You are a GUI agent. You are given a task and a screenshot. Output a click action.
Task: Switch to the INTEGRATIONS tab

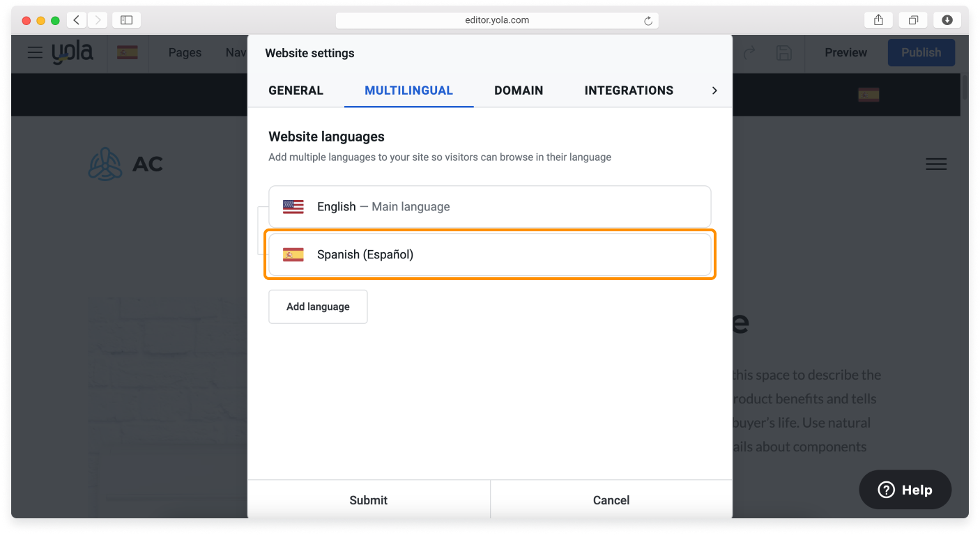(x=628, y=91)
